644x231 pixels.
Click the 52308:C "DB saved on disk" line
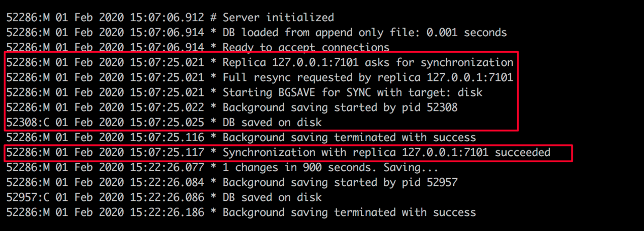(164, 123)
